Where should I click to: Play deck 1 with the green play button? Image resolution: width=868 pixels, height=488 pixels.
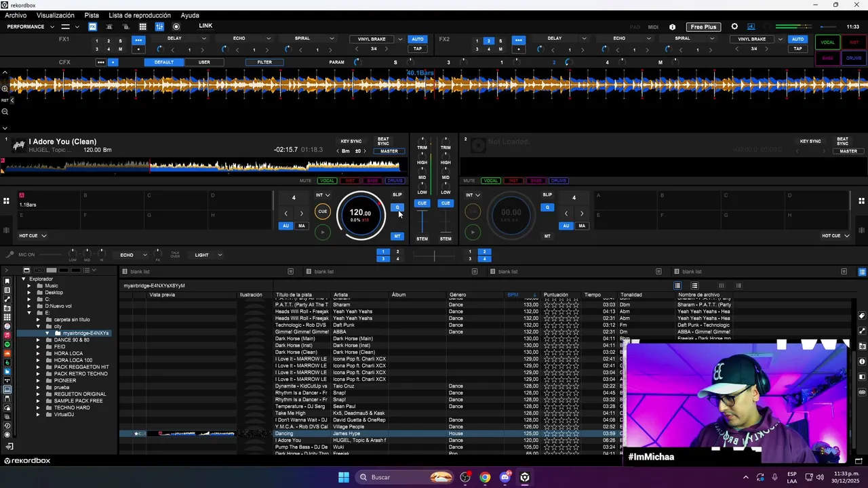pyautogui.click(x=323, y=232)
